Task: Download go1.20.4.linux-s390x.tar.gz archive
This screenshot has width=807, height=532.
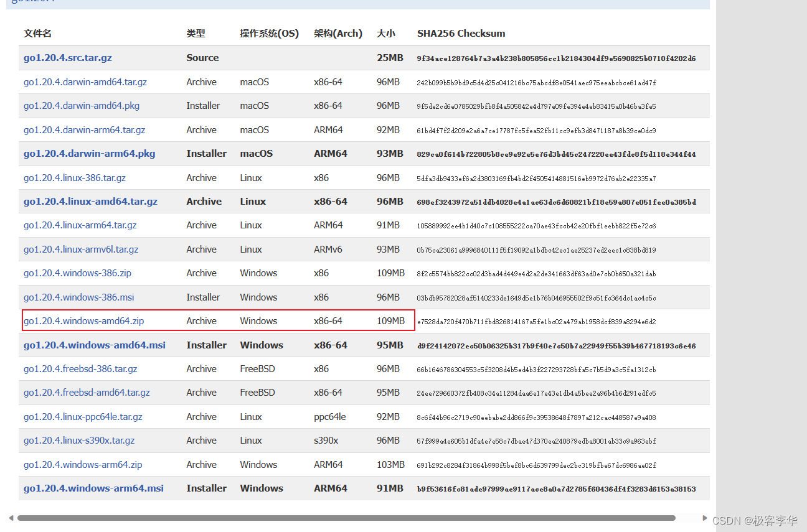Action: coord(79,441)
